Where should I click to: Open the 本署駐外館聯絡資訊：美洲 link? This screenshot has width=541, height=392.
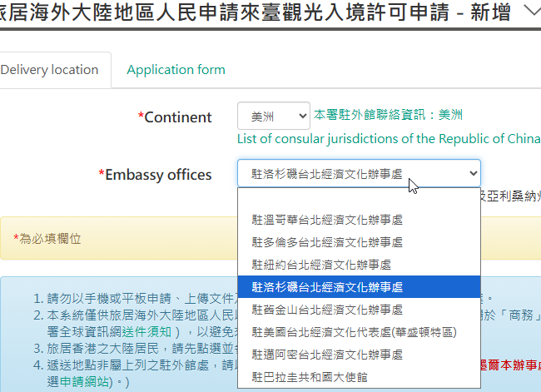(388, 116)
